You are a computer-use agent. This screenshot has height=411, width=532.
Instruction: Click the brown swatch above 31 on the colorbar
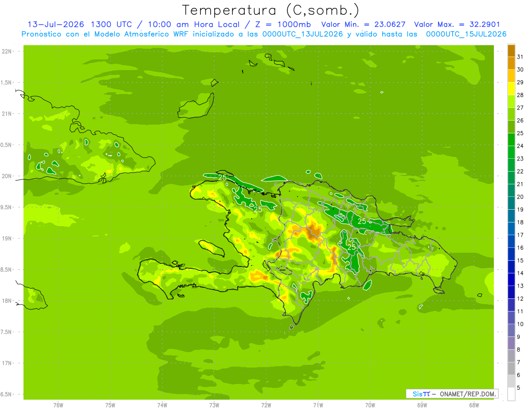pyautogui.click(x=511, y=51)
